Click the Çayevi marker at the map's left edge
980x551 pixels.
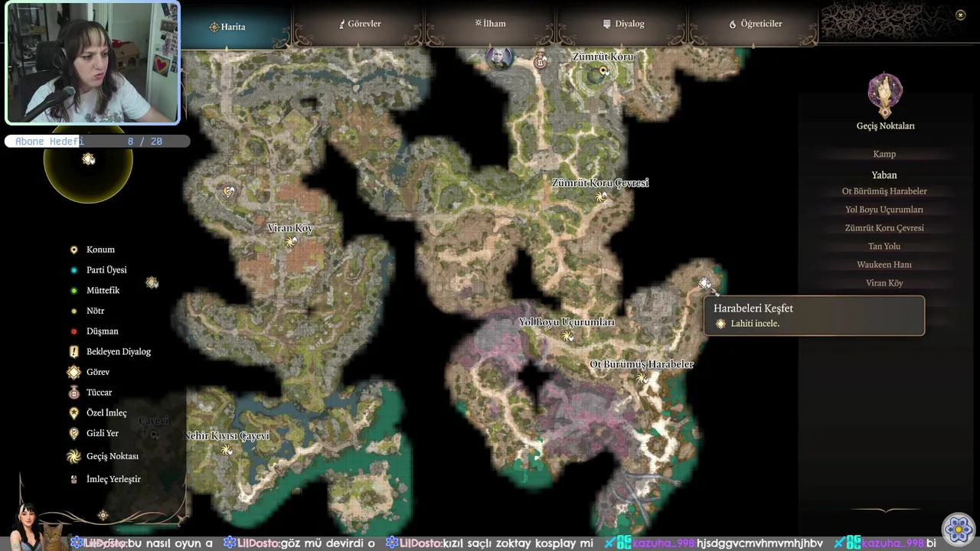(x=154, y=434)
